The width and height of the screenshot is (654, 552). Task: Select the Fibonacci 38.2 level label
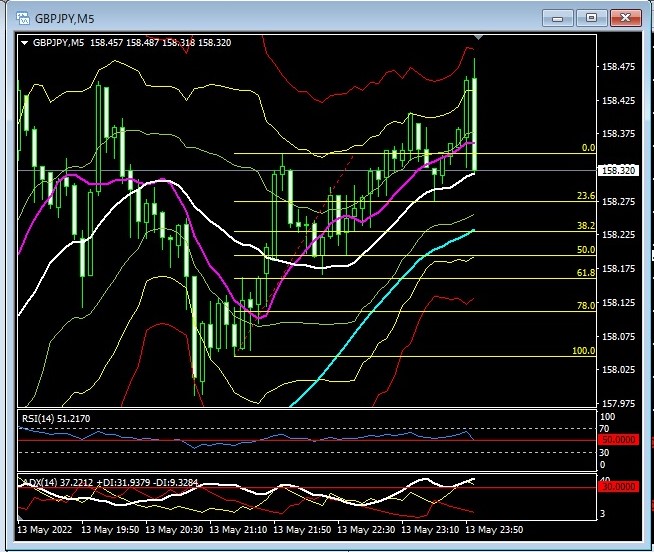(x=586, y=226)
